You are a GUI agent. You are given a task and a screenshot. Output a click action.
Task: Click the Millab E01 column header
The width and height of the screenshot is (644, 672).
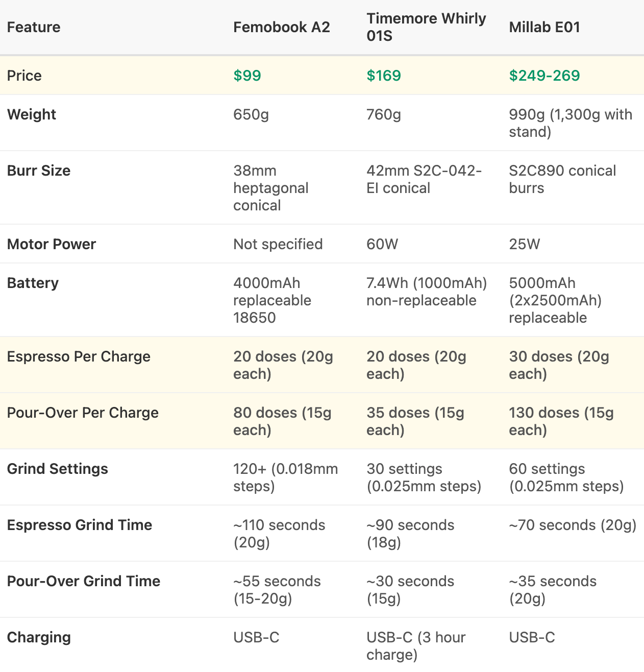[x=544, y=27]
